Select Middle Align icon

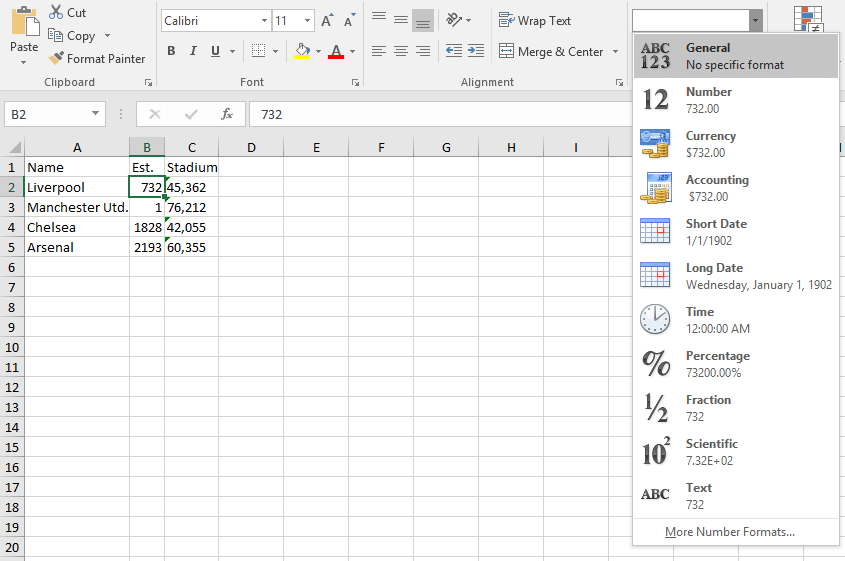click(x=401, y=20)
